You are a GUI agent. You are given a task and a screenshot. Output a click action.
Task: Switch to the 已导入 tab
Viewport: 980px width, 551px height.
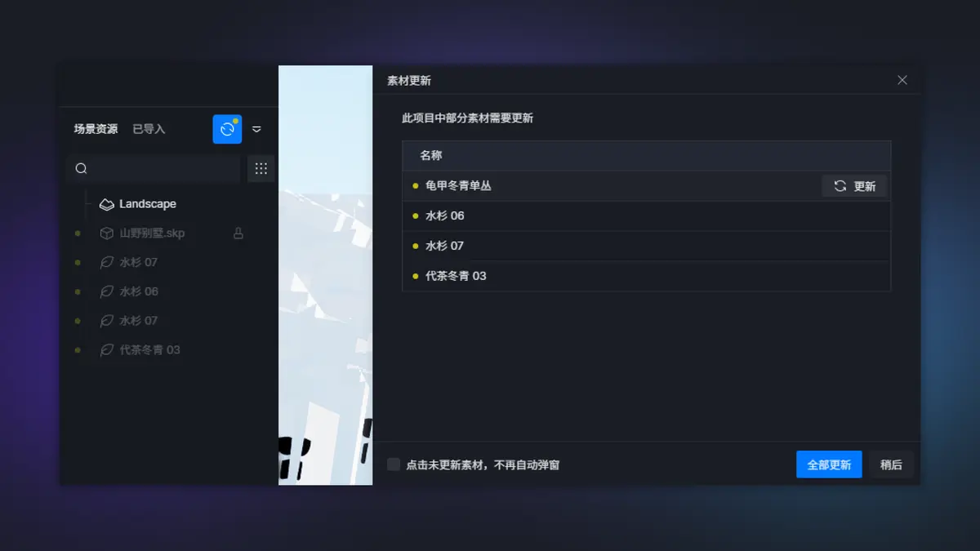click(x=149, y=129)
